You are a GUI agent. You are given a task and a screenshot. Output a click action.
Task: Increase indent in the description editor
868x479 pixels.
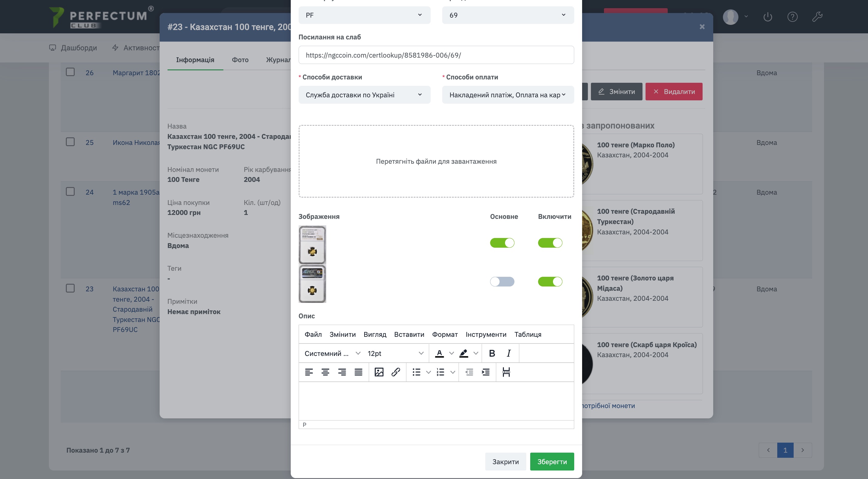486,372
